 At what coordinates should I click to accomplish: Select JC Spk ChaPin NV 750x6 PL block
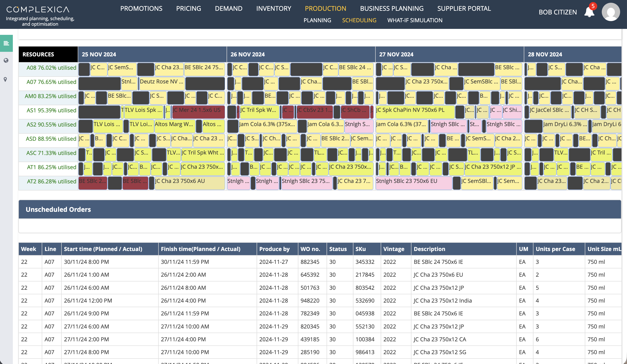[415, 112]
